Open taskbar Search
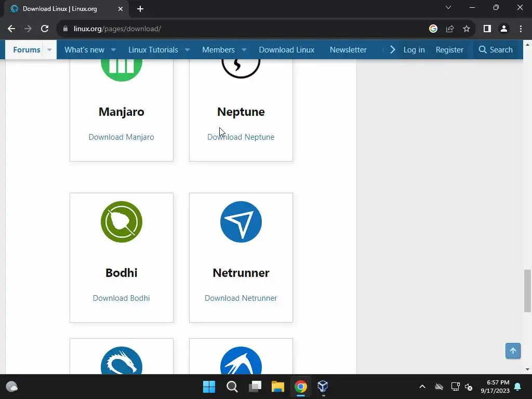Viewport: 532px width, 399px height. click(x=232, y=387)
